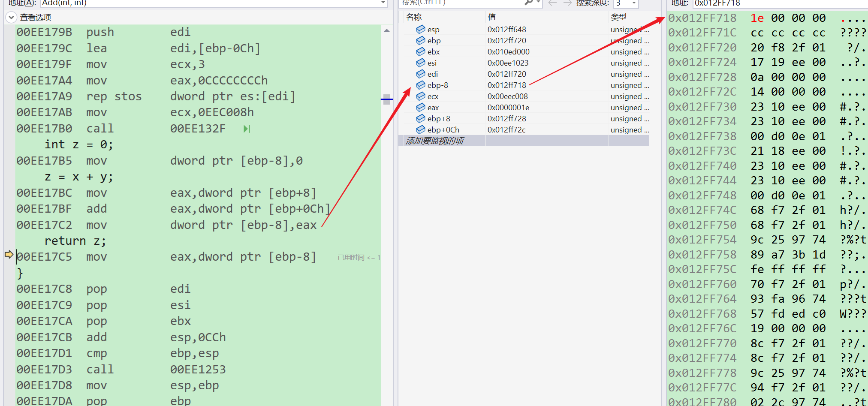Open the Add(int, int) address dropdown
Screen dimensions: 868x406
[x=383, y=3]
